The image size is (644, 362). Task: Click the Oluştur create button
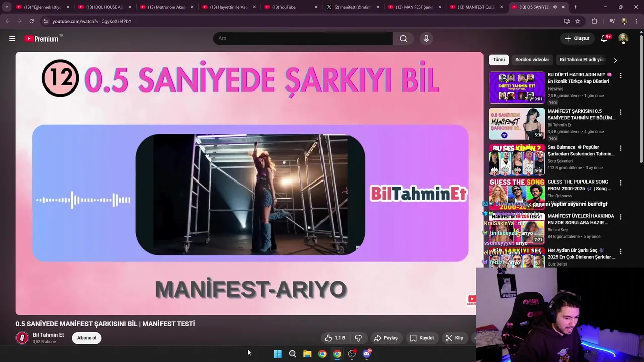click(x=577, y=39)
